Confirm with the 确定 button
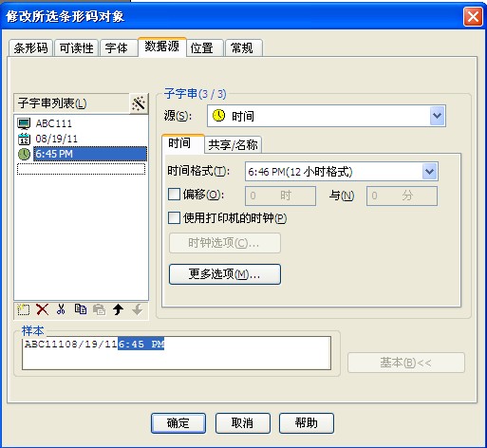 (178, 423)
